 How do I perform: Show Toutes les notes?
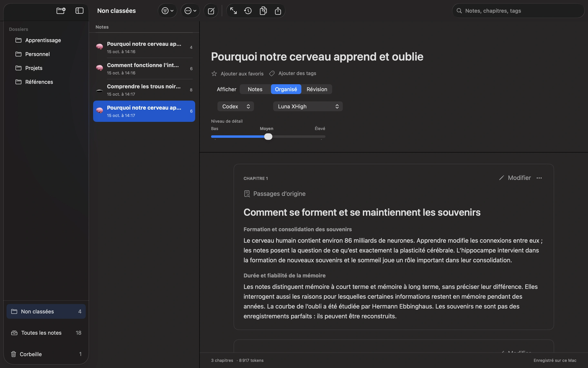click(46, 333)
